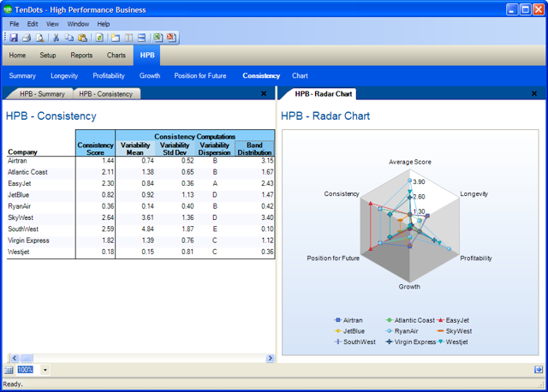This screenshot has width=548, height=392.
Task: Click the vertical split columns icon
Action: [128, 38]
